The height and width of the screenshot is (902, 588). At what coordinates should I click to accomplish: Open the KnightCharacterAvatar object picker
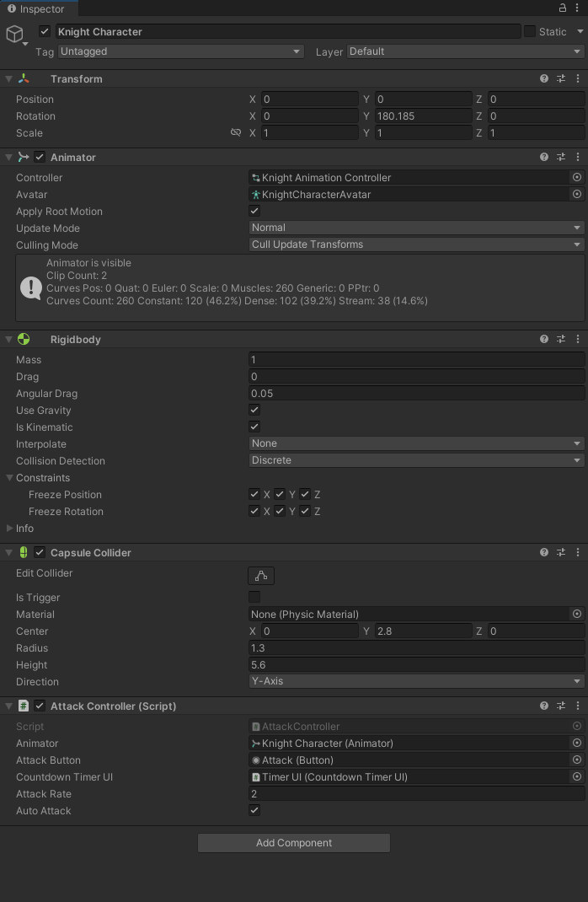coord(577,194)
